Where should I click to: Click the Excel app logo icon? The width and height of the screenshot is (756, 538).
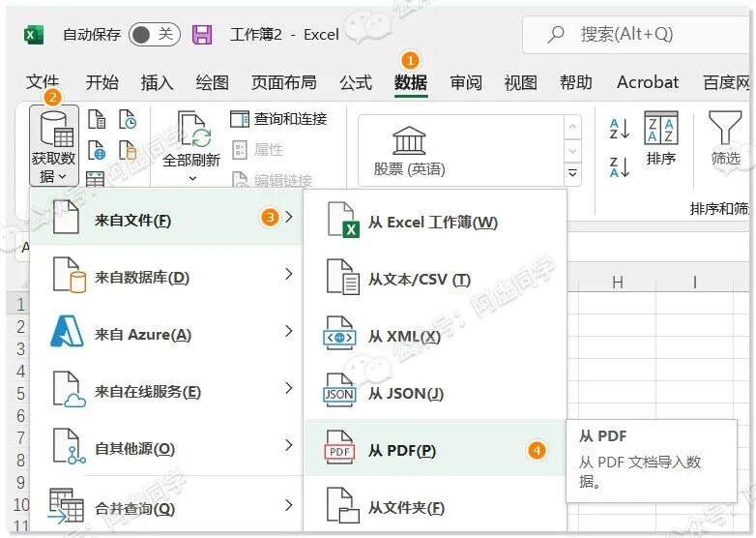coord(34,35)
